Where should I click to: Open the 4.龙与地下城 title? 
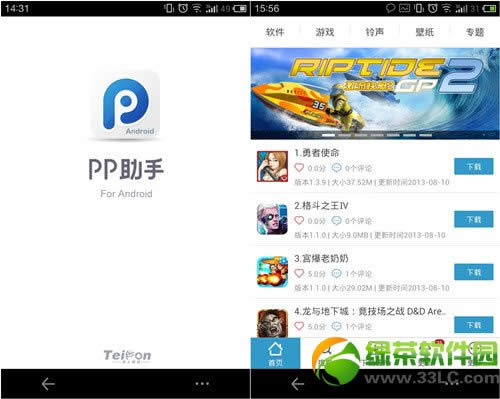[370, 311]
